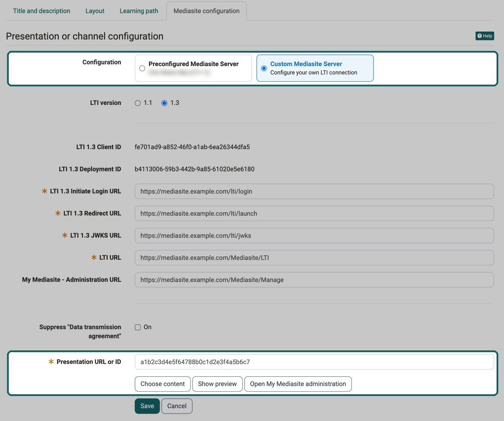Click the My Mediasite - Administration URL label

[x=72, y=280]
